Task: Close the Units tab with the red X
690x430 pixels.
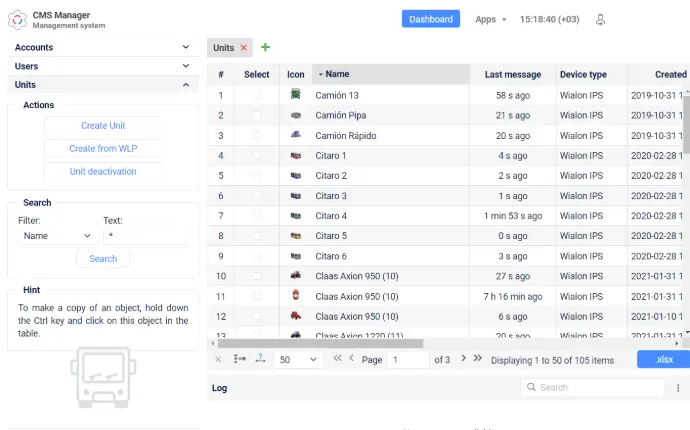Action: coord(243,48)
